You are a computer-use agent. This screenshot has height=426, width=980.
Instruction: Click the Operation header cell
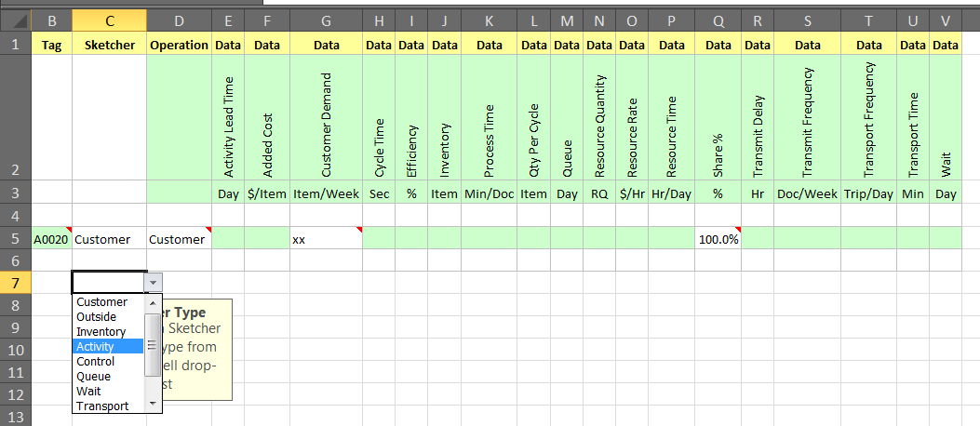180,45
